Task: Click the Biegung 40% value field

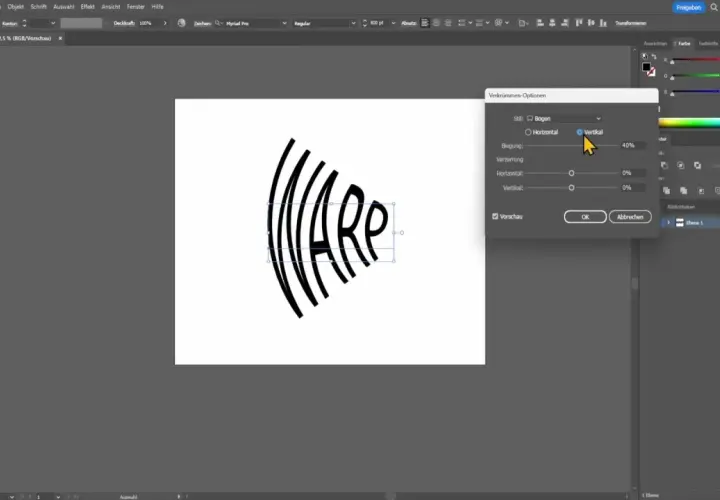Action: pyautogui.click(x=633, y=146)
